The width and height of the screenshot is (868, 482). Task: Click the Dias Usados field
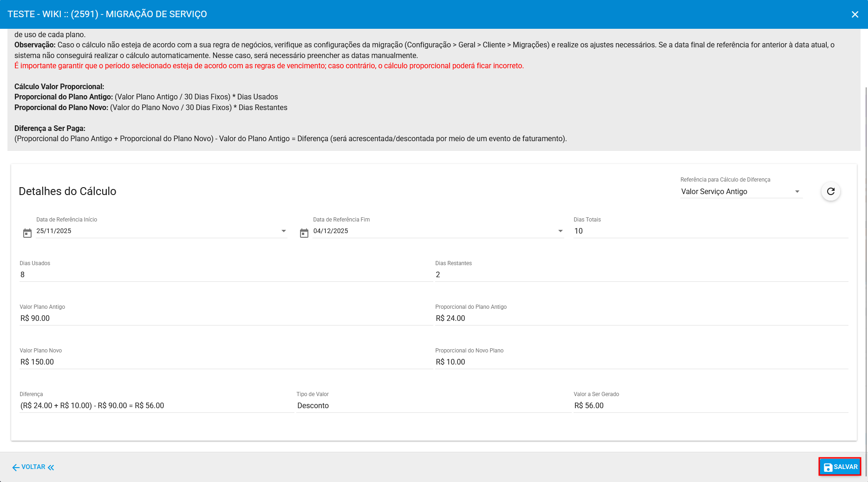[x=226, y=275]
